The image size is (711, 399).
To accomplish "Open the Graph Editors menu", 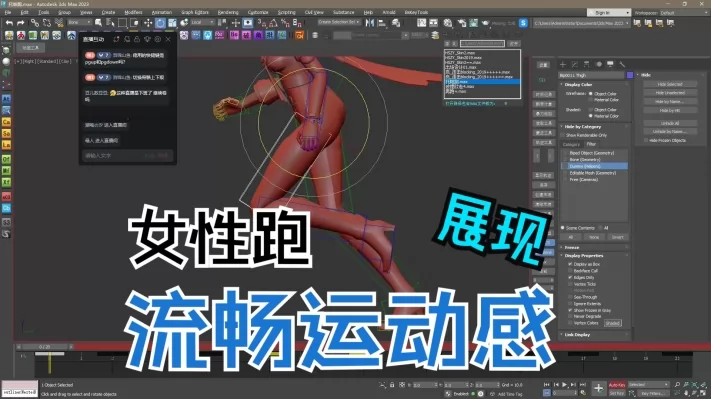I will [x=195, y=12].
